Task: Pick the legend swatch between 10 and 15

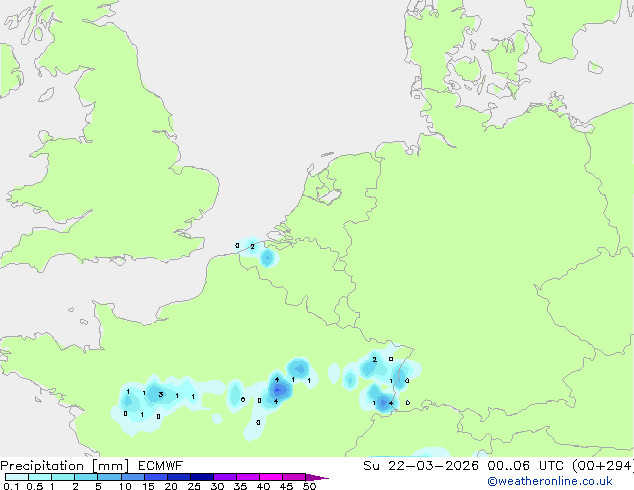Action: [x=133, y=477]
